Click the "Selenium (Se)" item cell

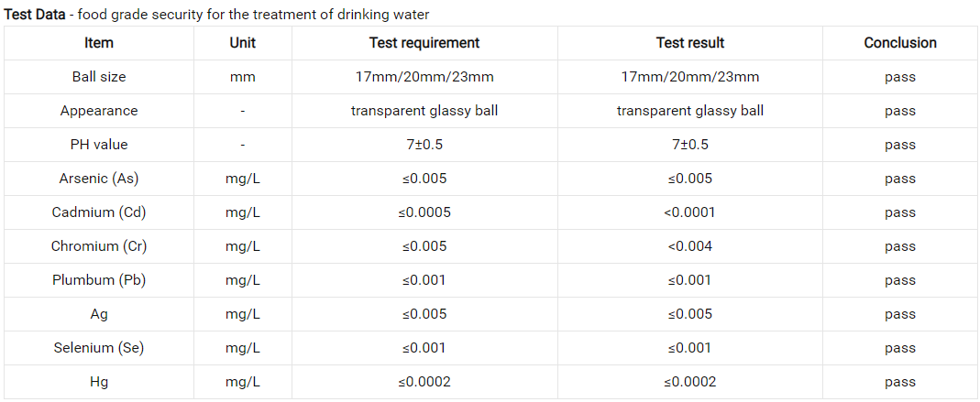[x=99, y=348]
